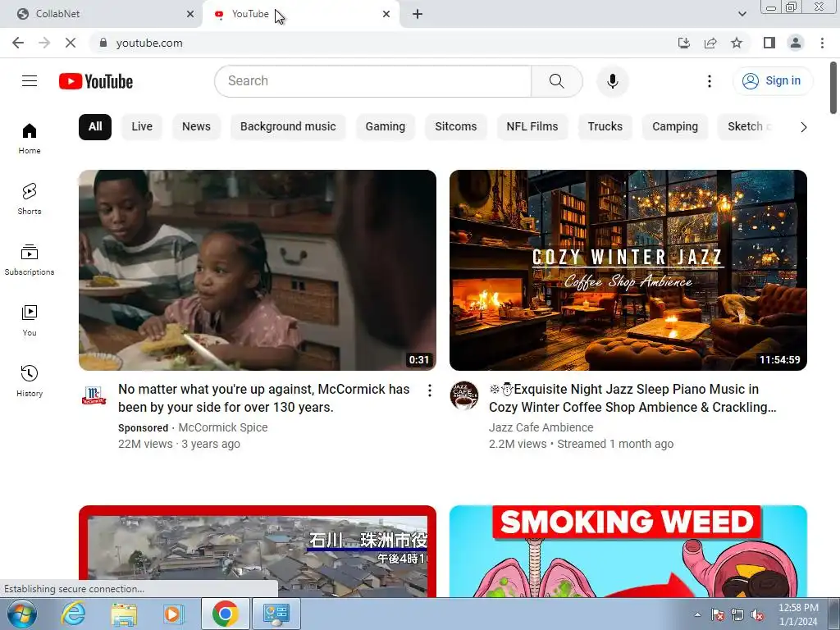Open Japanese news footage thumbnail

[x=258, y=551]
